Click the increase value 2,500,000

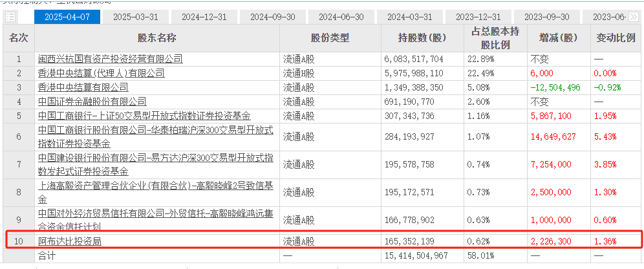point(550,193)
